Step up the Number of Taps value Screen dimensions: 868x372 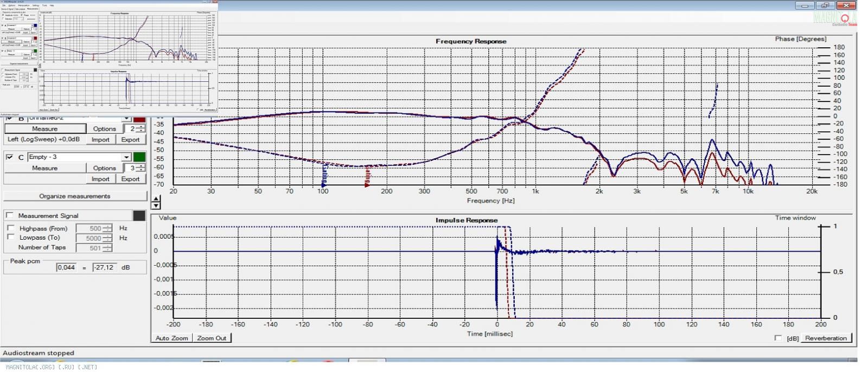click(107, 246)
